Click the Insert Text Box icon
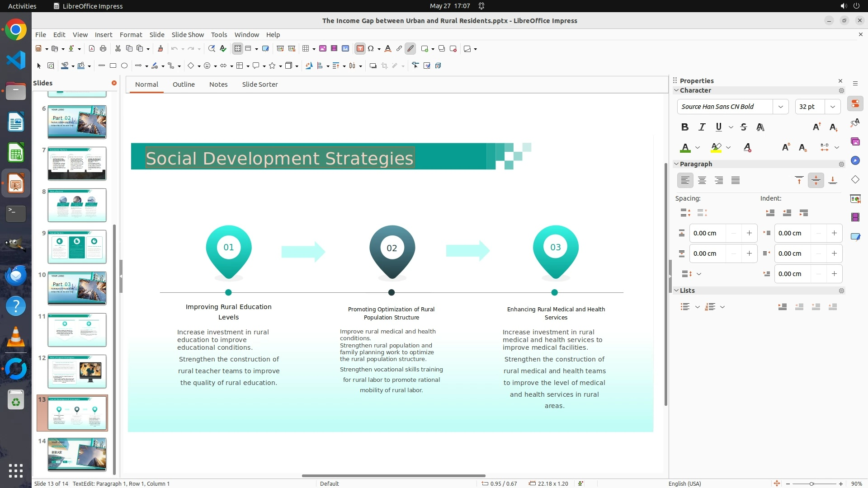The image size is (868, 488). coord(360,49)
